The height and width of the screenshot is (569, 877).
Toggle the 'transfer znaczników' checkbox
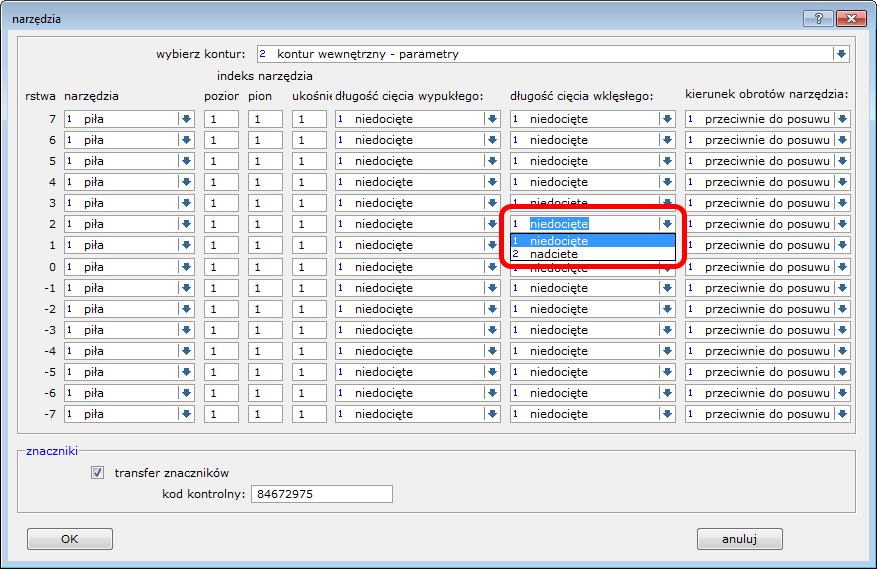[98, 473]
